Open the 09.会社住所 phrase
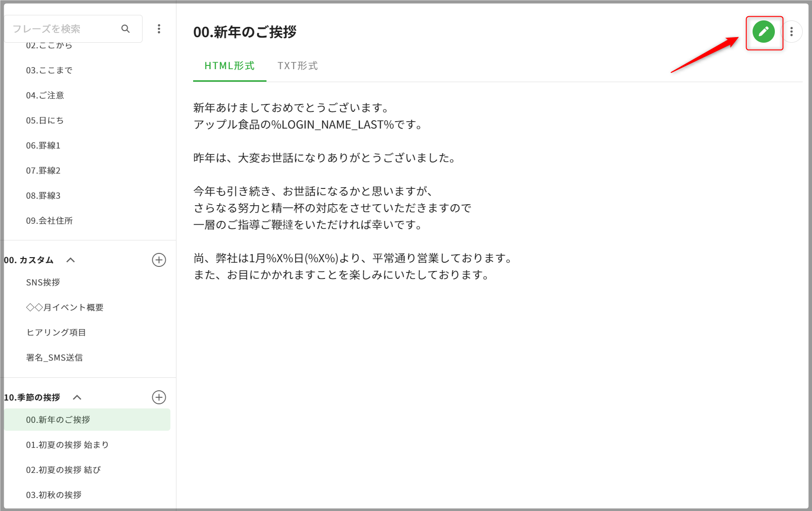 tap(49, 221)
